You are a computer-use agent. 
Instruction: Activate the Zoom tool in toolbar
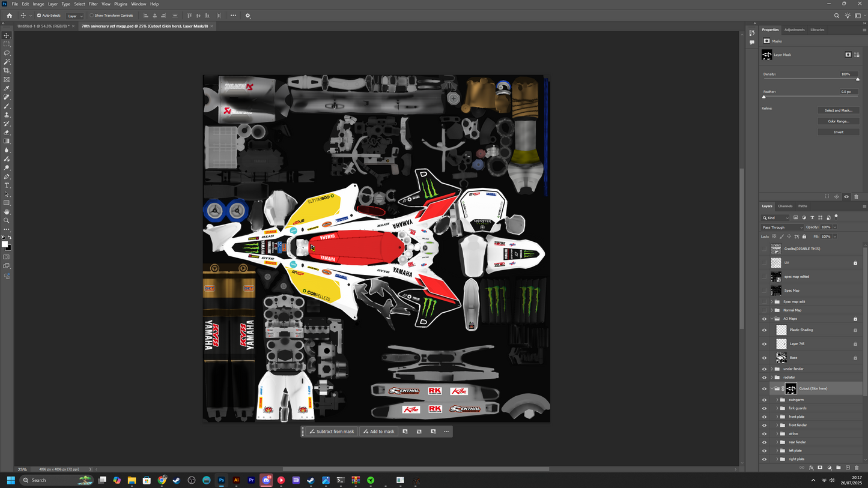(7, 221)
